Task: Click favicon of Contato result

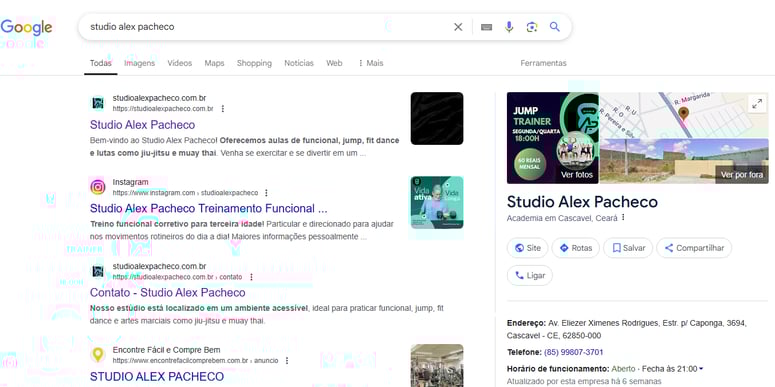Action: point(98,271)
